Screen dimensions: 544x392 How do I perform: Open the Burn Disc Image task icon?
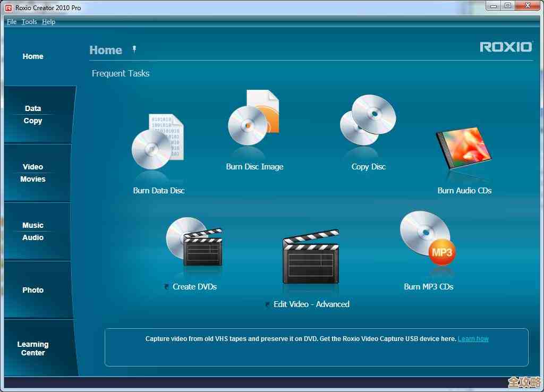(253, 120)
